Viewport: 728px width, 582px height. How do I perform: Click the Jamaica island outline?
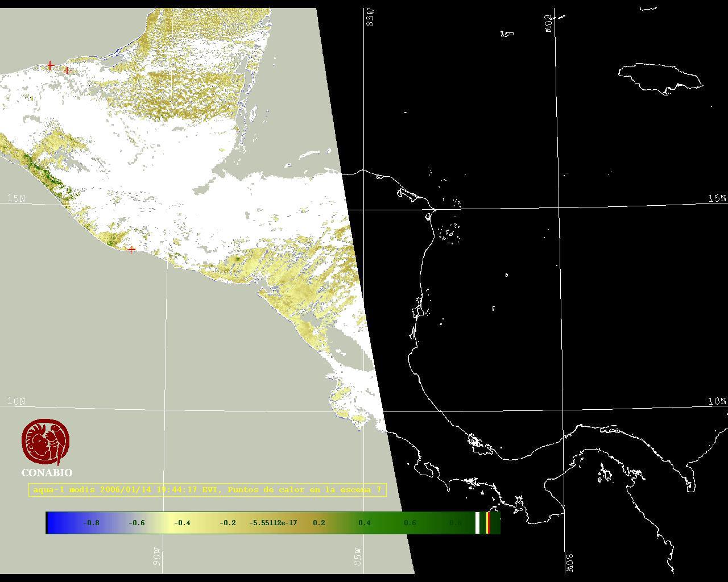pyautogui.click(x=660, y=77)
